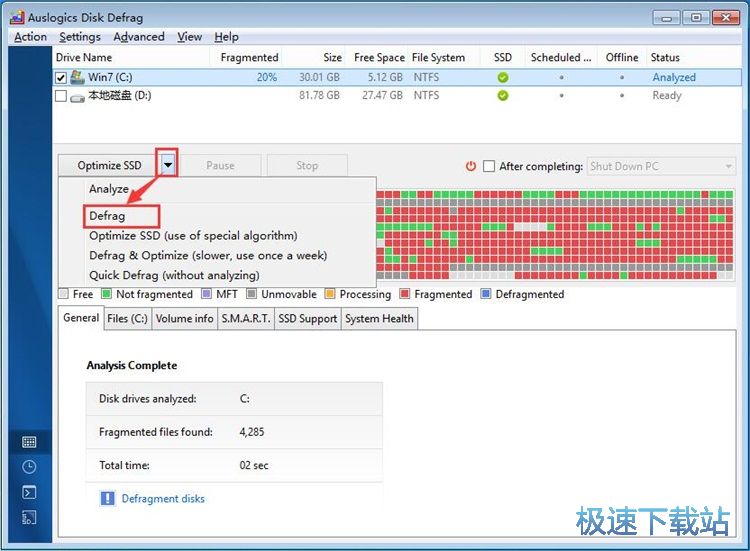
Task: Open the bottom sidebar report icon
Action: (29, 518)
